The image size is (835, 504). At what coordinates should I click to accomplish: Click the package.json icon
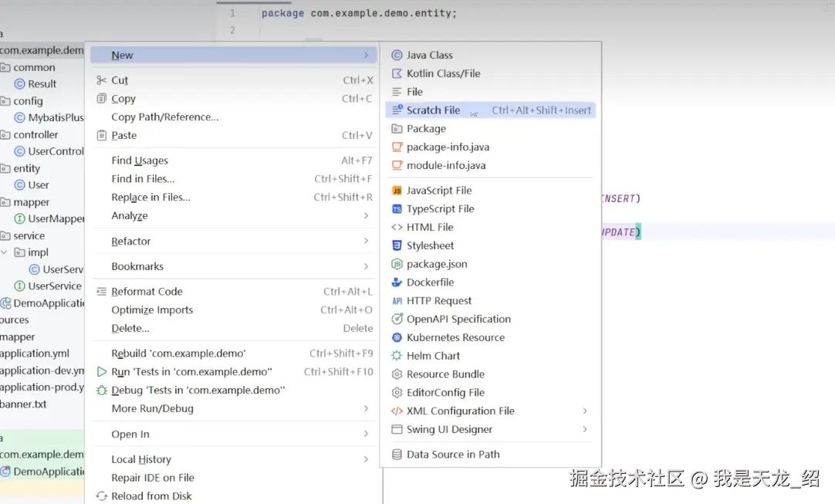point(397,264)
